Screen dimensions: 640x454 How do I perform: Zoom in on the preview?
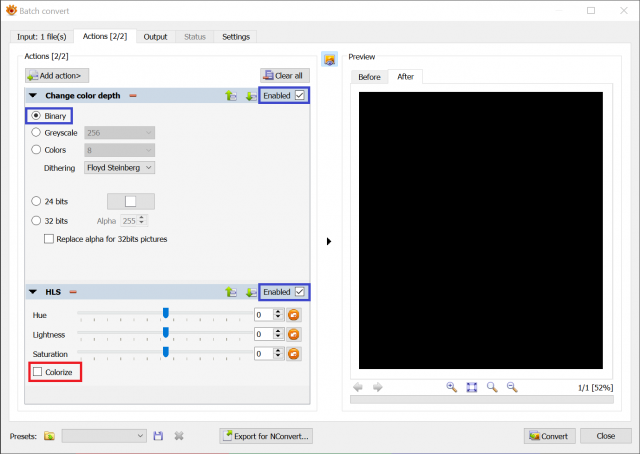tap(451, 387)
